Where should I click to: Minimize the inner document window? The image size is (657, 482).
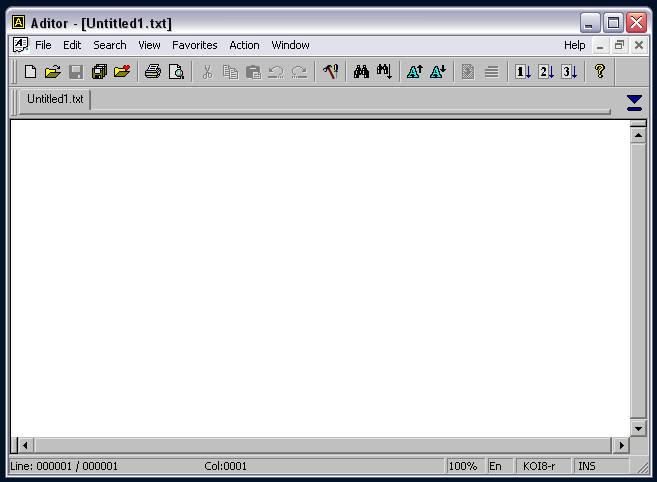[600, 45]
